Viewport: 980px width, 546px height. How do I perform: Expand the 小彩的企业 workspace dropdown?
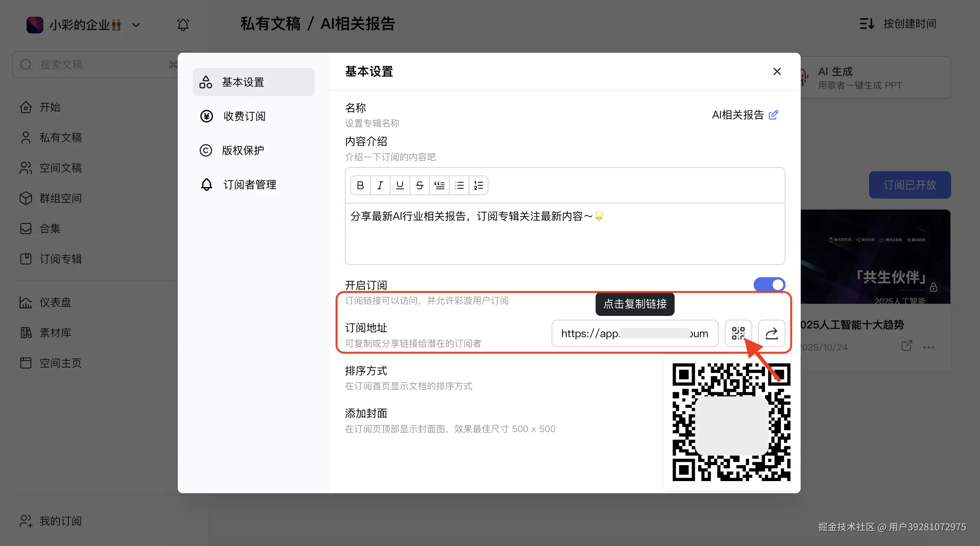pyautogui.click(x=136, y=25)
